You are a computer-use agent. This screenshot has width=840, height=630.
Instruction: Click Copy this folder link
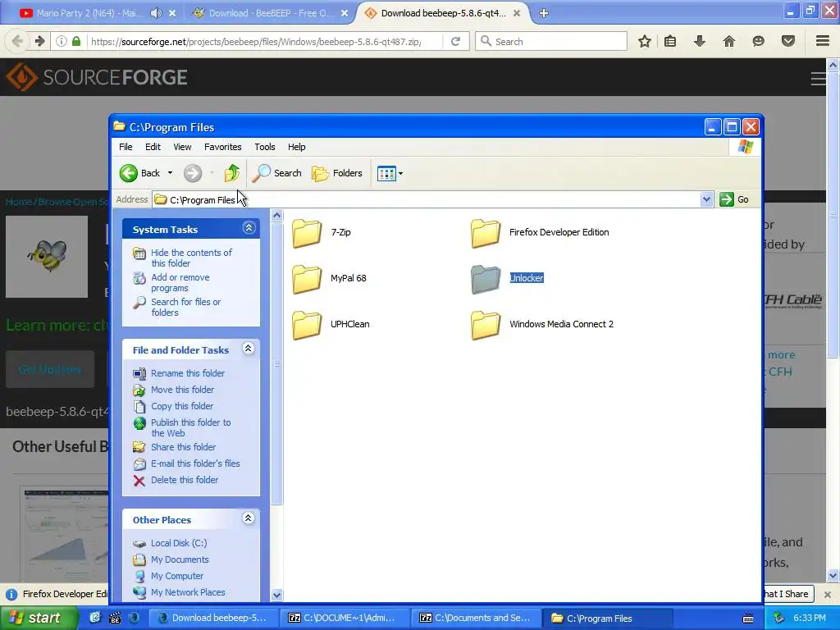181,406
